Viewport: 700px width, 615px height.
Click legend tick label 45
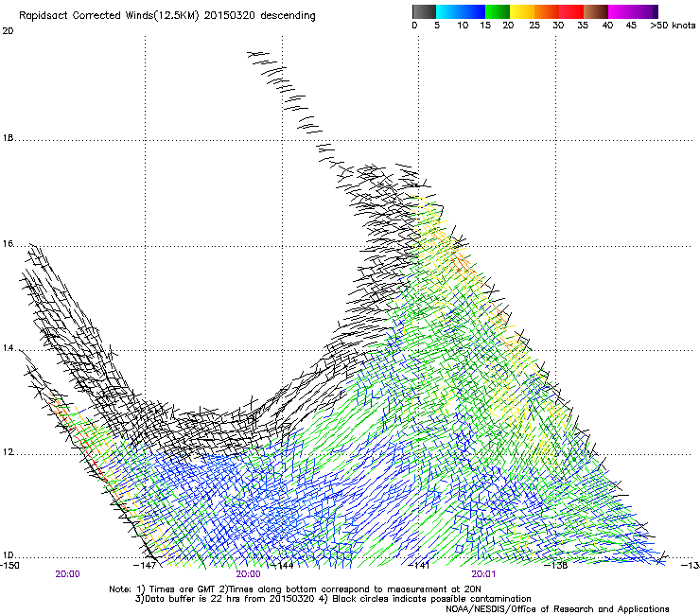pyautogui.click(x=631, y=26)
